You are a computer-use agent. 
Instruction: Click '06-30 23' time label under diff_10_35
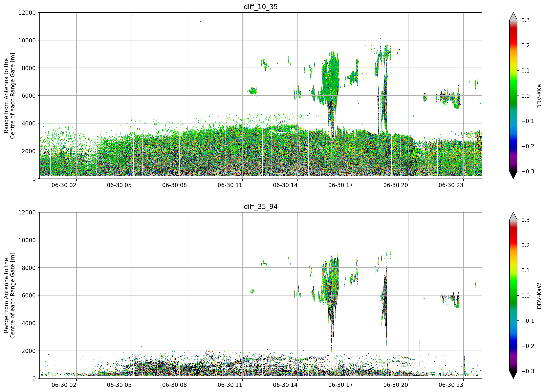[451, 185]
